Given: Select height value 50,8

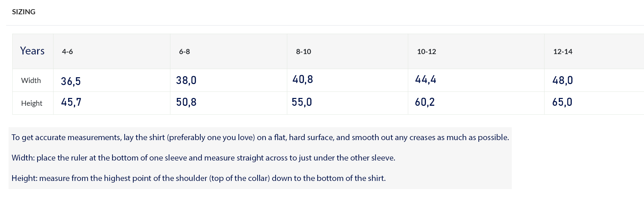Looking at the screenshot, I should pos(186,102).
